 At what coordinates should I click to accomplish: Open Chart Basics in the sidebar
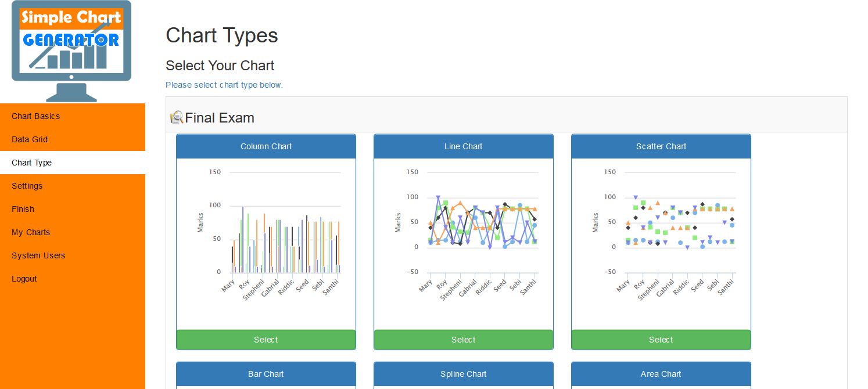(35, 116)
